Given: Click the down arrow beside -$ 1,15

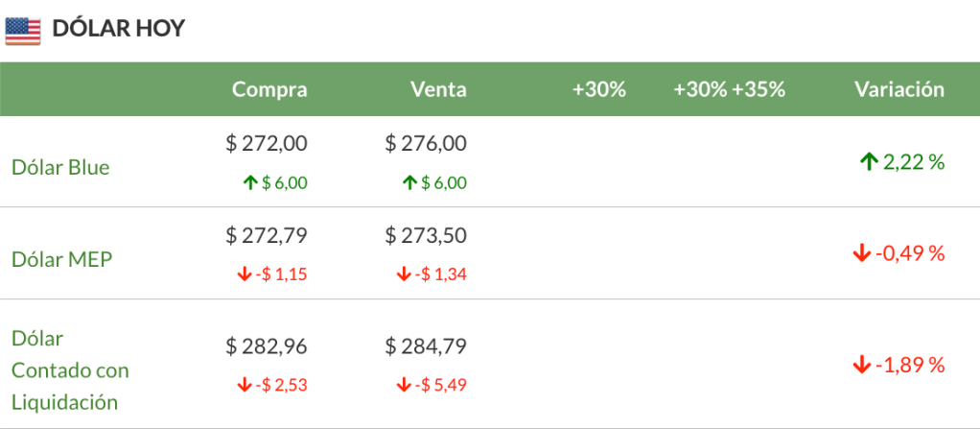Looking at the screenshot, I should coord(245,274).
